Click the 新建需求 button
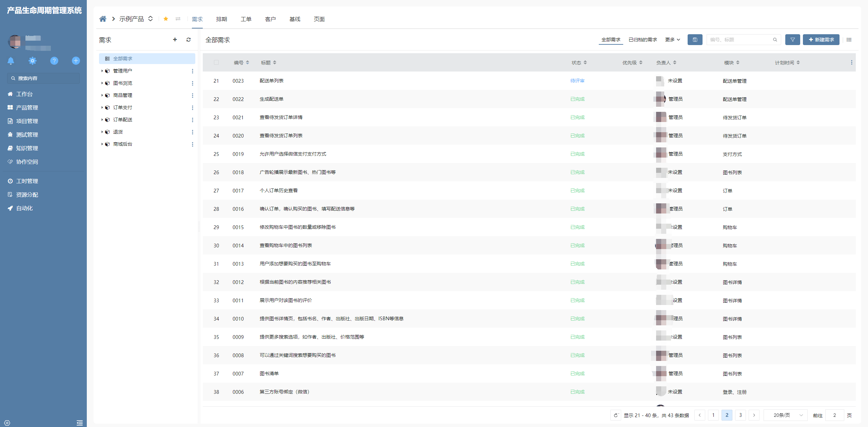Image resolution: width=868 pixels, height=427 pixels. (821, 40)
